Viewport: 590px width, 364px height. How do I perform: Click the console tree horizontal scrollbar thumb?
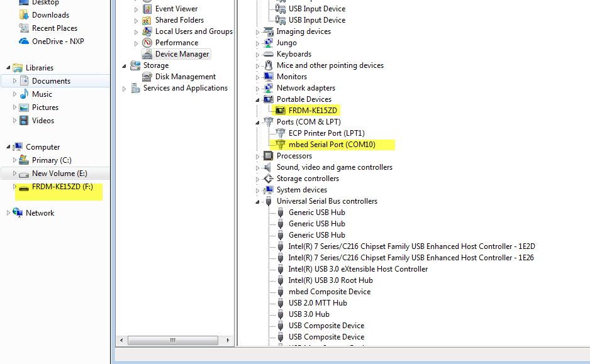coord(173,340)
